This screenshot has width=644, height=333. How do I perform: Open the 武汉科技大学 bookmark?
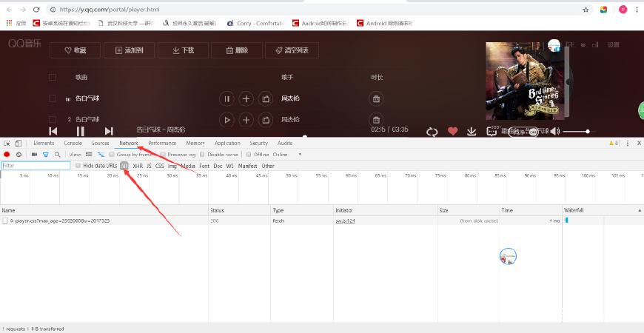[127, 24]
